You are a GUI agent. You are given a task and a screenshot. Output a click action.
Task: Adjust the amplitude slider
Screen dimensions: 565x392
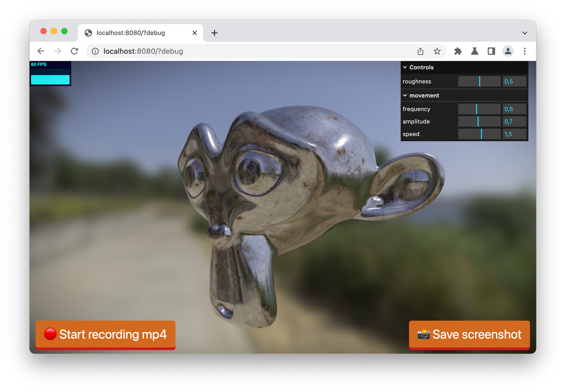coord(479,121)
